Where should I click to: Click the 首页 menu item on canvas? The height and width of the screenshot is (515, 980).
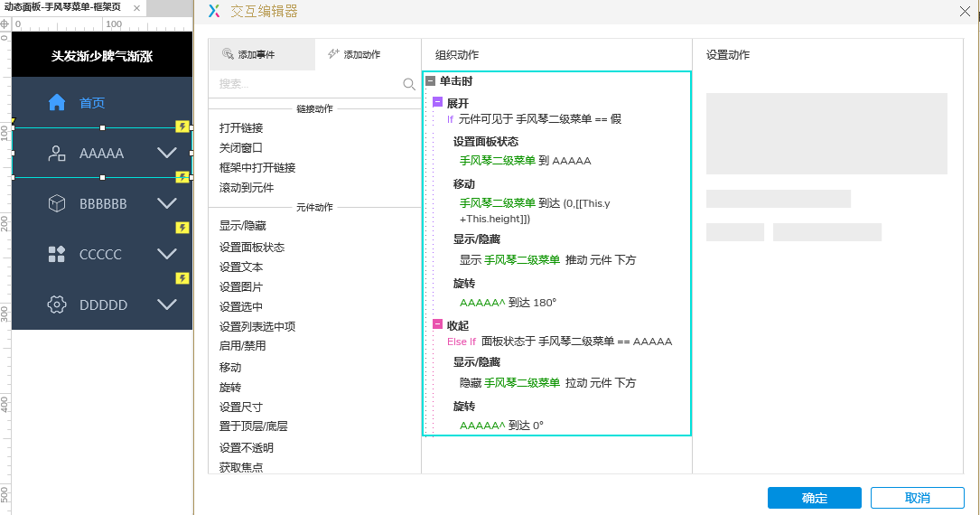click(x=102, y=102)
